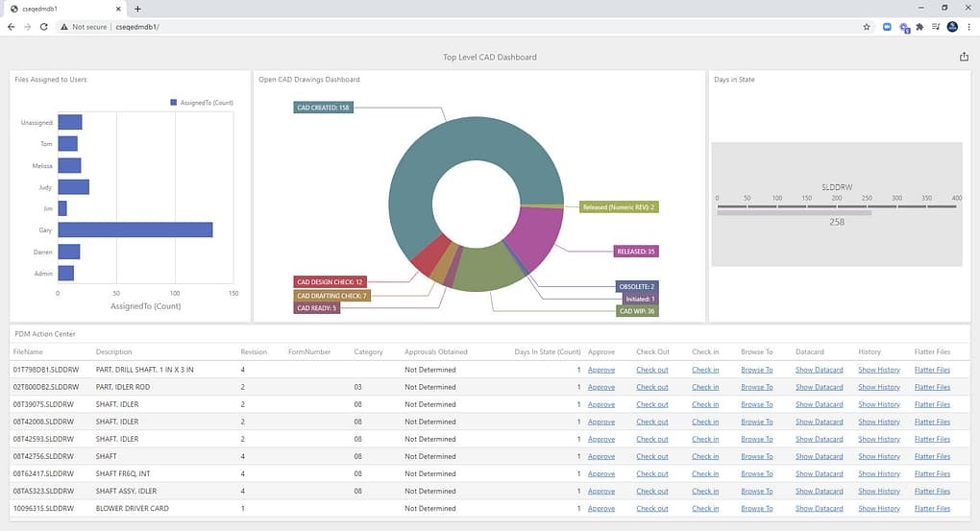
Task: Open Chrome's three-dot menu
Action: (969, 27)
